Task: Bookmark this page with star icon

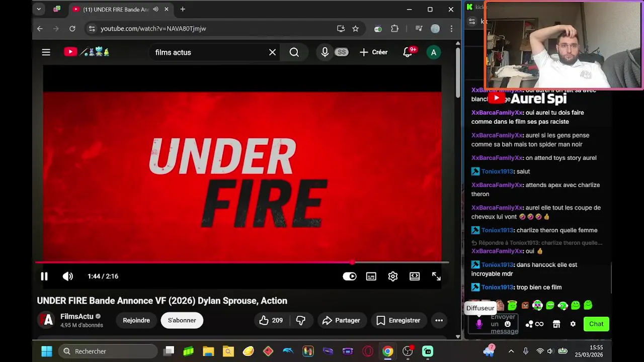Action: [356, 29]
